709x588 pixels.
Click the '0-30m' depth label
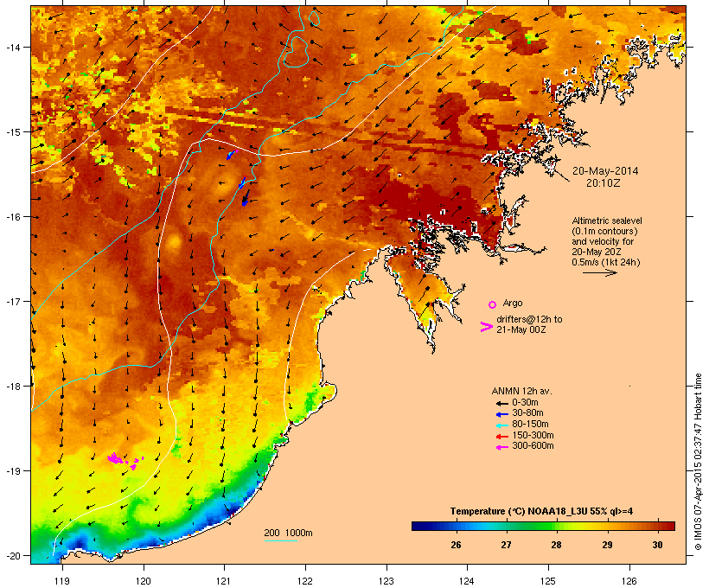[x=525, y=403]
